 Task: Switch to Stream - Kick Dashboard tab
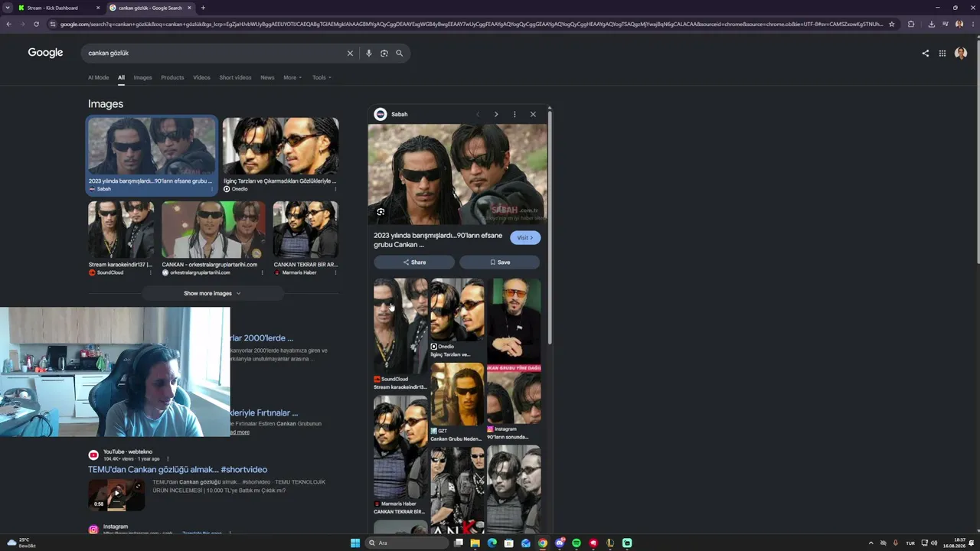pos(58,8)
